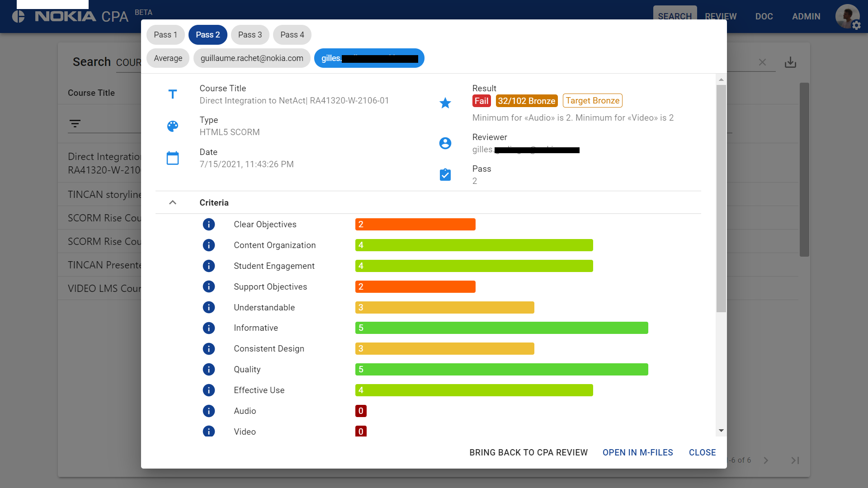868x488 pixels.
Task: Collapse the Criteria section chevron
Action: (173, 202)
